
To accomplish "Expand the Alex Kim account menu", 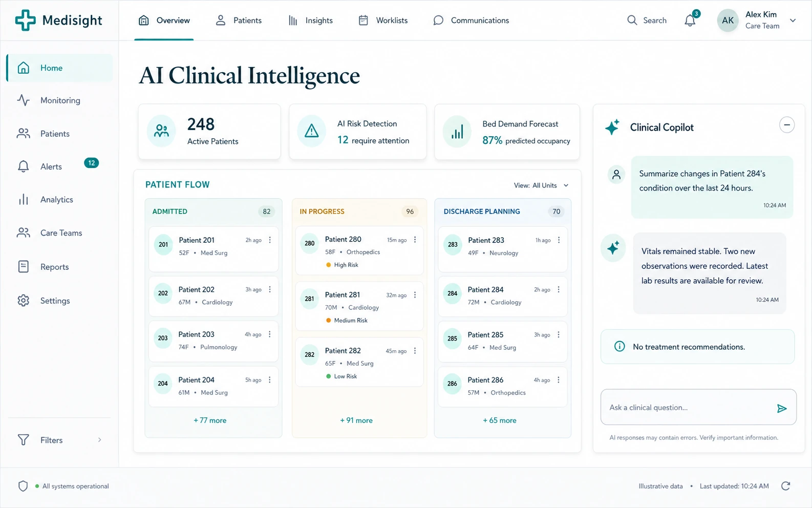I will [793, 20].
